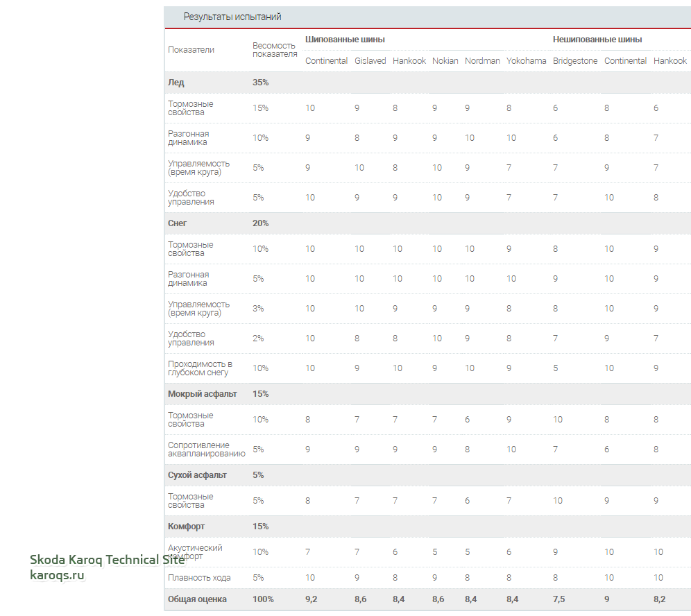Click the 2% weight of snow Удобство управления

(x=258, y=339)
